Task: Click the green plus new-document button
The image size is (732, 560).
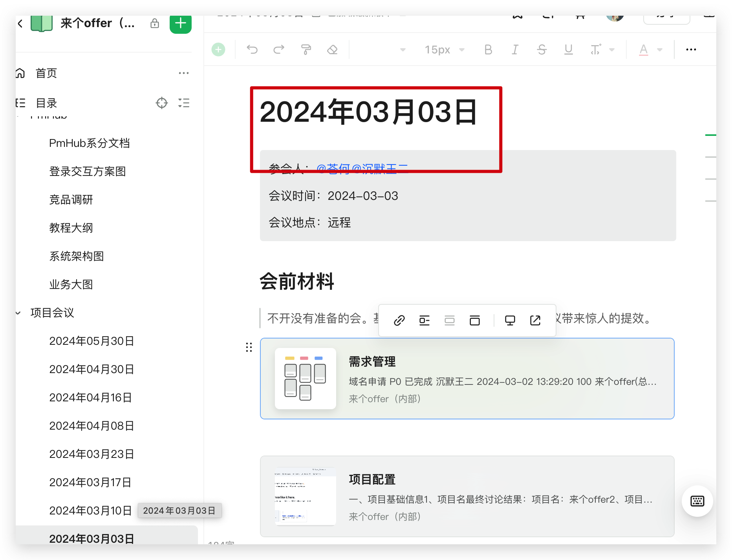Action: (181, 24)
